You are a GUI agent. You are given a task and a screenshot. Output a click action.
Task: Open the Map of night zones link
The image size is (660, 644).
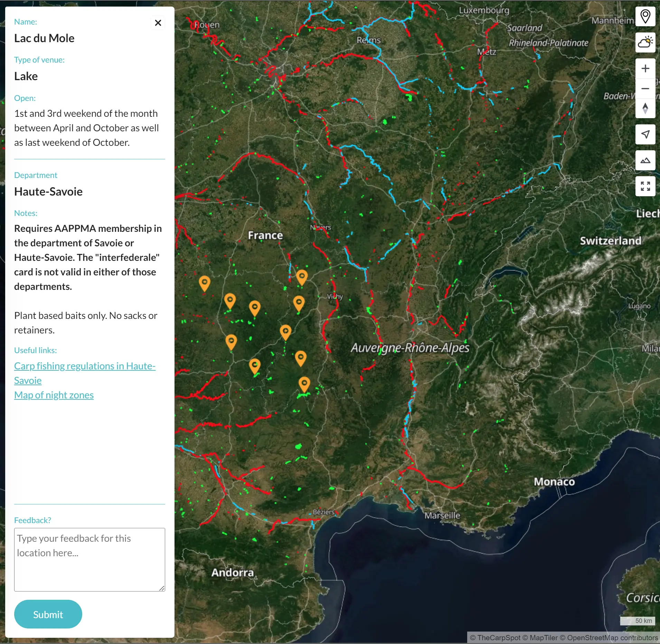pos(54,395)
